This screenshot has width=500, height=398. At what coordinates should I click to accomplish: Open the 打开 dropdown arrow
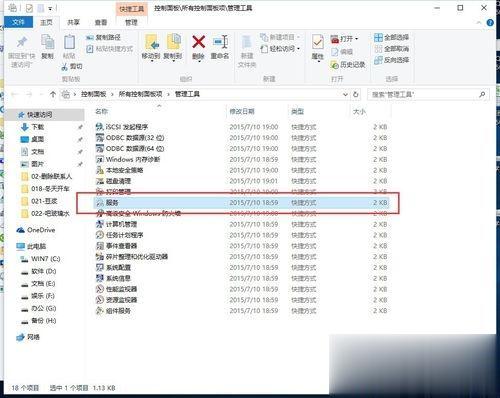point(356,39)
